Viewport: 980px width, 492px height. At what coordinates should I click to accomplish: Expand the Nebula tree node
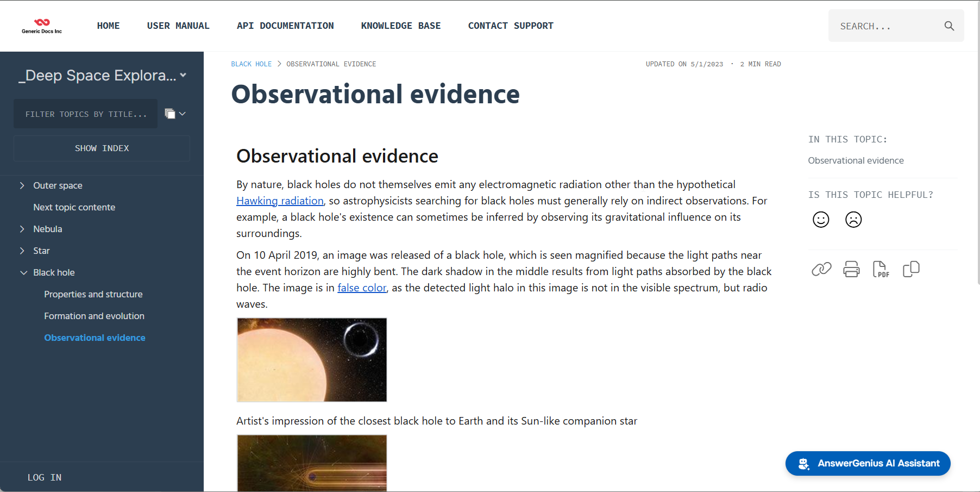(x=22, y=229)
